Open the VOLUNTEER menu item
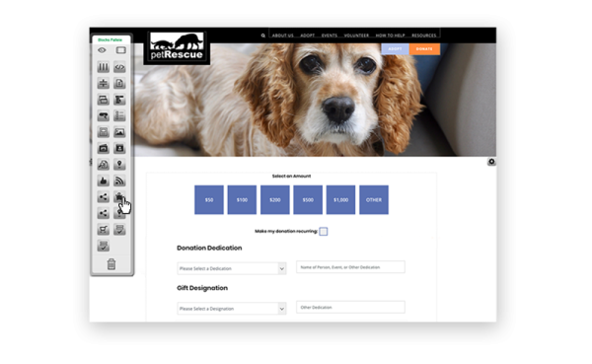The width and height of the screenshot is (592, 364). [x=356, y=36]
